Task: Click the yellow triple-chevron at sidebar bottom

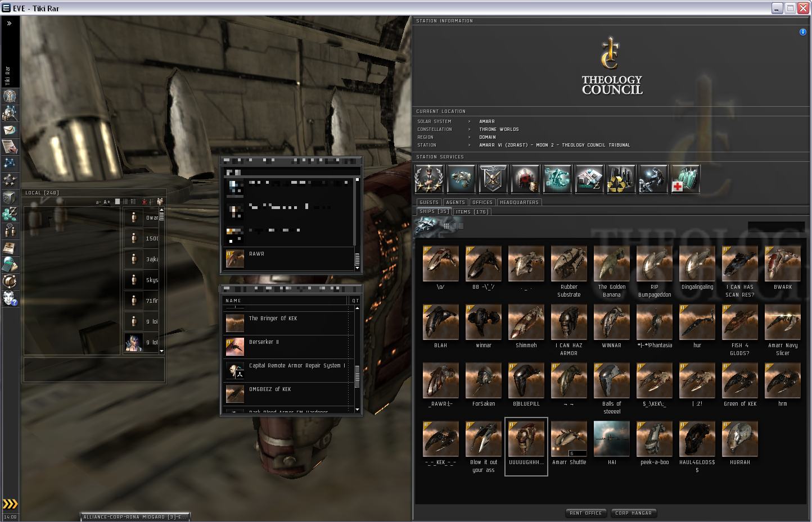Action: point(10,504)
